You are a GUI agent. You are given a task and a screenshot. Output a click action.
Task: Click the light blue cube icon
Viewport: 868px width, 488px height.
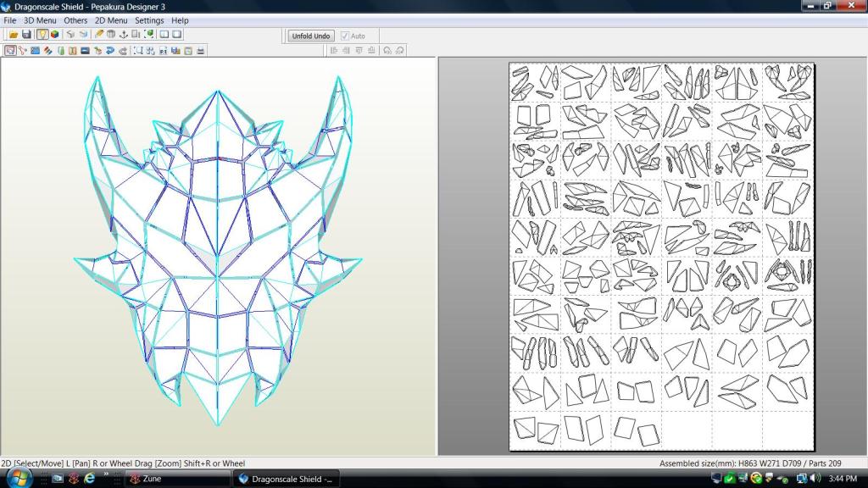click(x=84, y=34)
